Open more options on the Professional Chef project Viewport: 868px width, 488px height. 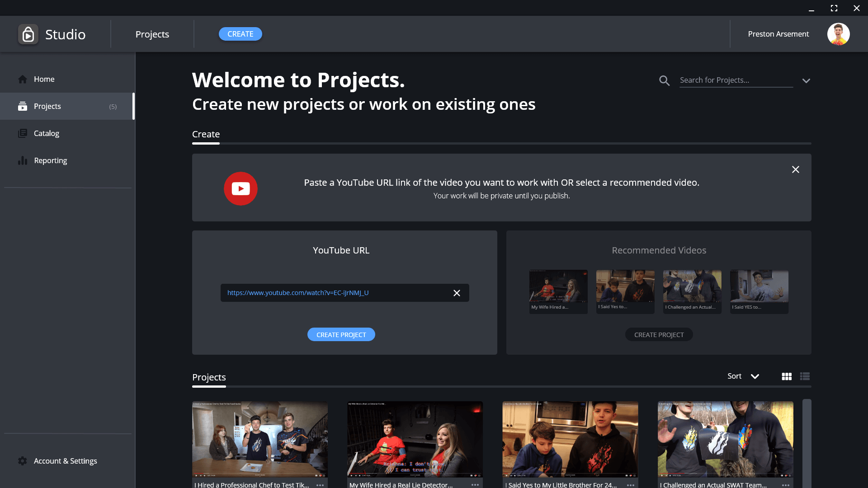pyautogui.click(x=320, y=484)
